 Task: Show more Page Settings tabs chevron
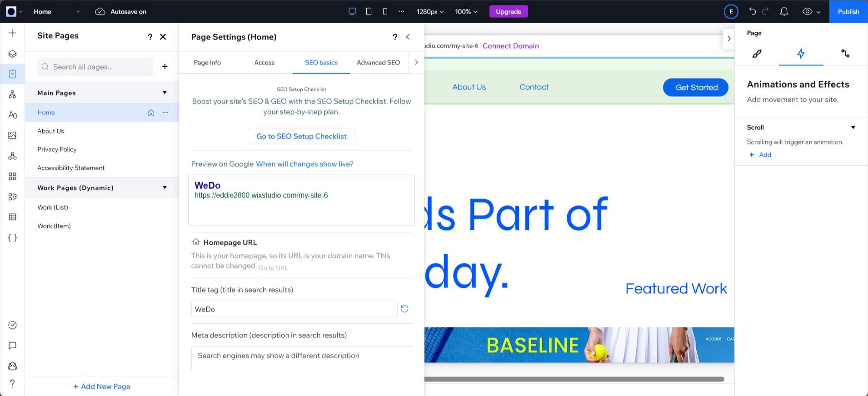point(416,63)
